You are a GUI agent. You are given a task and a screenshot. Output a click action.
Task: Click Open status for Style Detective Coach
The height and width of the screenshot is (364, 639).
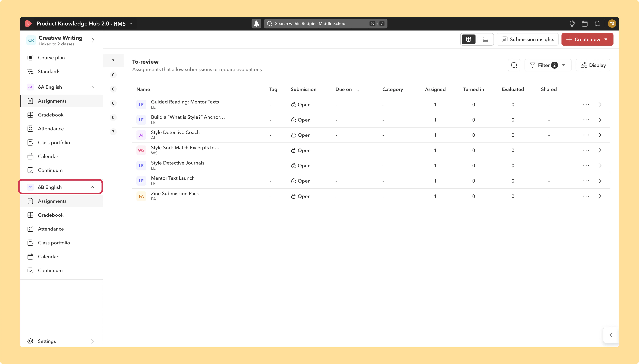(x=301, y=135)
